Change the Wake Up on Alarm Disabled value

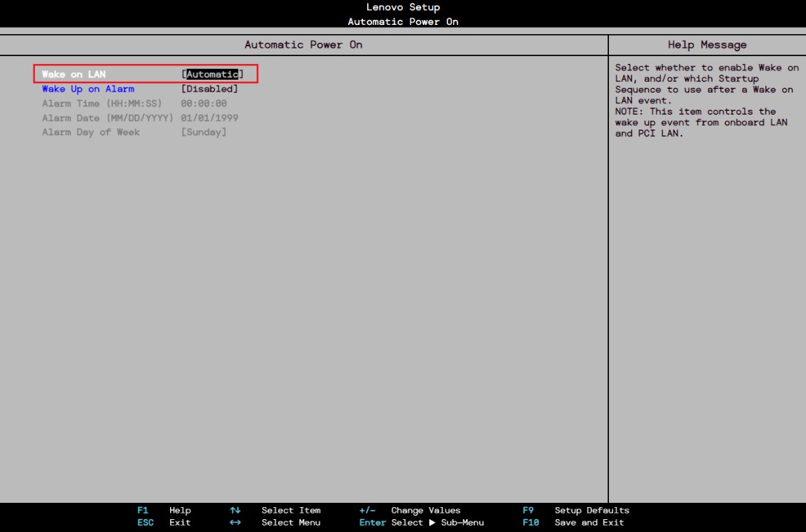coord(209,89)
